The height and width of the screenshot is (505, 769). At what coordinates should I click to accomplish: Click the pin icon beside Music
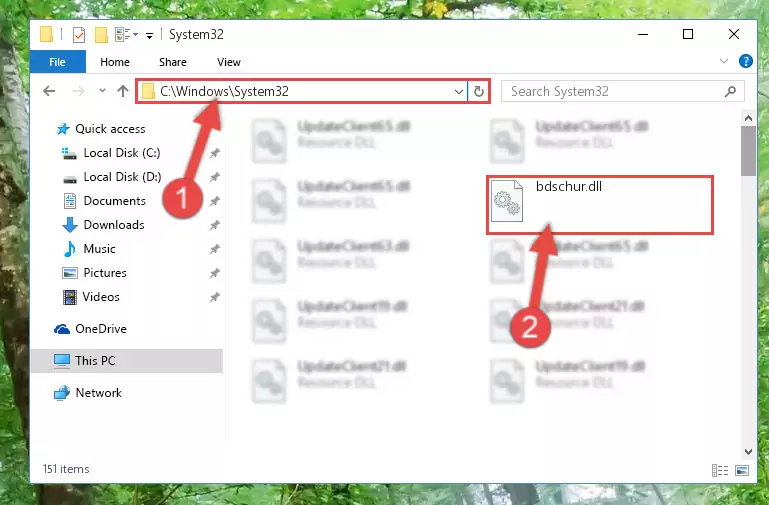click(x=214, y=250)
